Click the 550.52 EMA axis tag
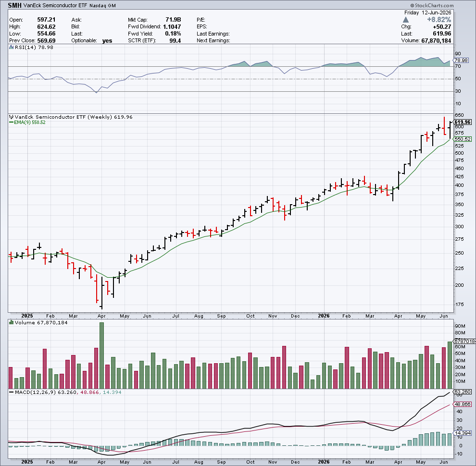The height and width of the screenshot is (466, 476). 463,139
